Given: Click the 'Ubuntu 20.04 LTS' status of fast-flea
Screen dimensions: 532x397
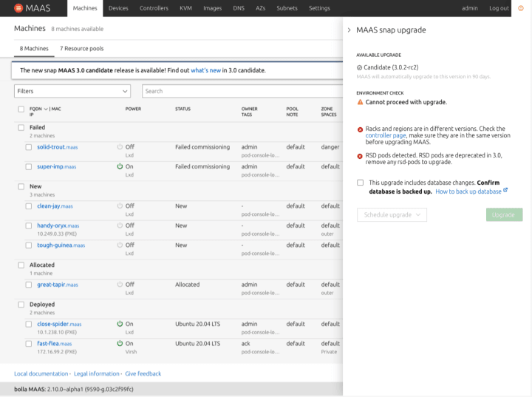Looking at the screenshot, I should (198, 344).
